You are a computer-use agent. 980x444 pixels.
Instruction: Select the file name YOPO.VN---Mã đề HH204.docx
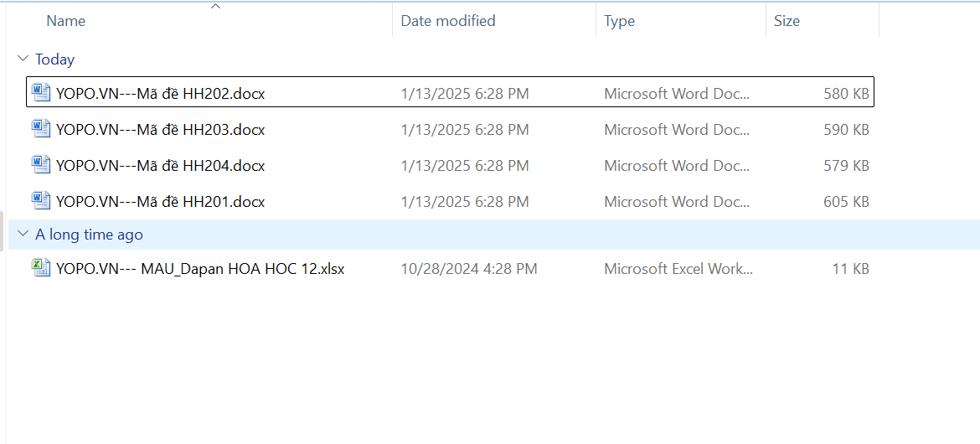pyautogui.click(x=160, y=166)
